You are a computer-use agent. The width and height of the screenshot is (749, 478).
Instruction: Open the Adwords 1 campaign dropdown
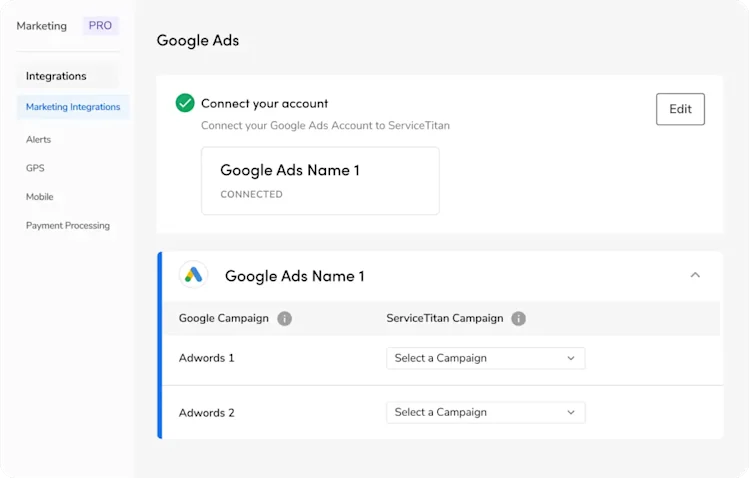[x=485, y=358]
